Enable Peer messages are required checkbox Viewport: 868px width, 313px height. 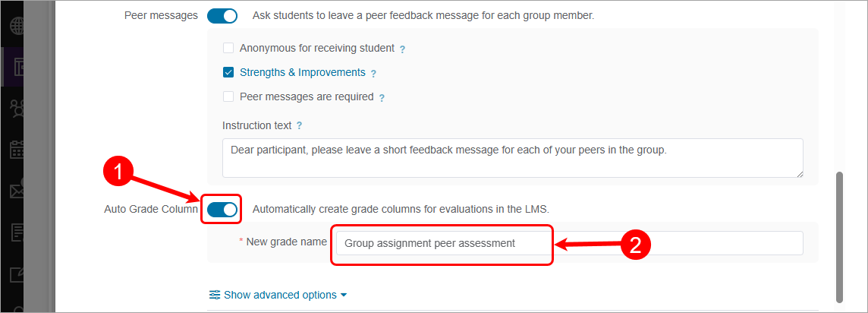click(228, 97)
